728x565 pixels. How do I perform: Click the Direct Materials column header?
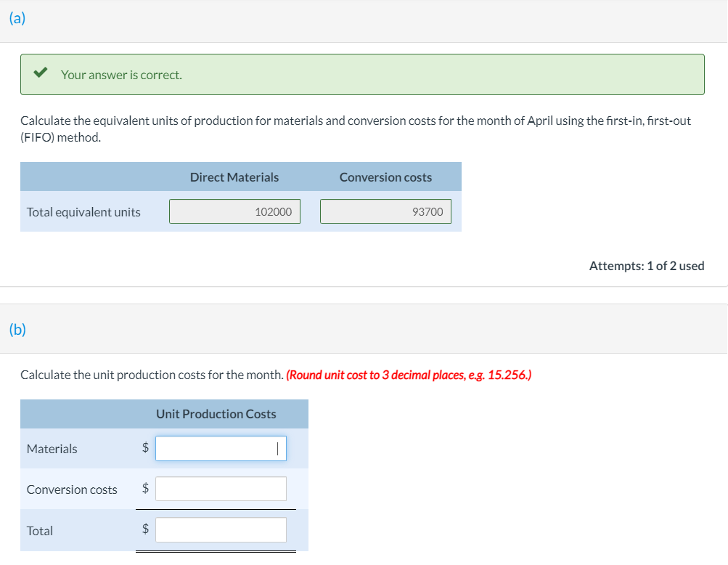pyautogui.click(x=234, y=177)
